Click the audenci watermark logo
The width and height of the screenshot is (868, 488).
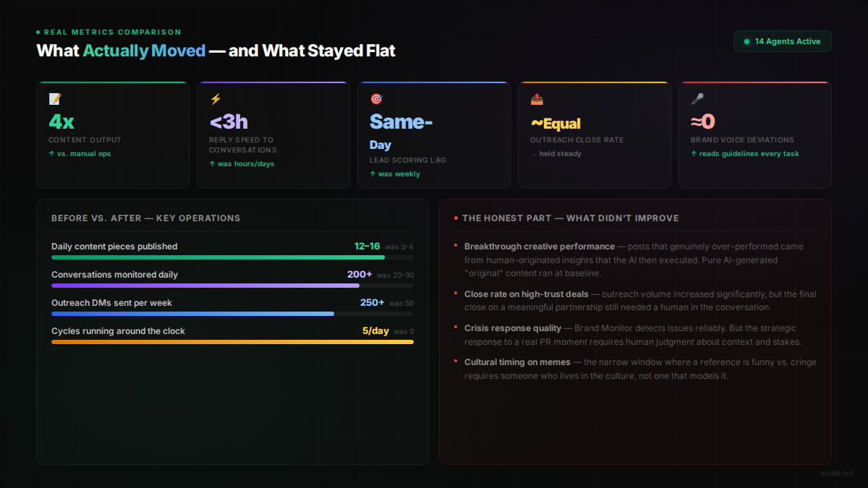pos(837,473)
